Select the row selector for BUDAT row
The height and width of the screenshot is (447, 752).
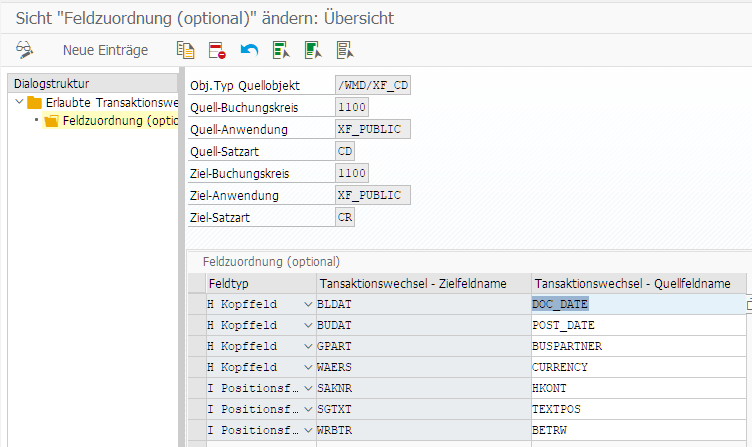tap(195, 325)
